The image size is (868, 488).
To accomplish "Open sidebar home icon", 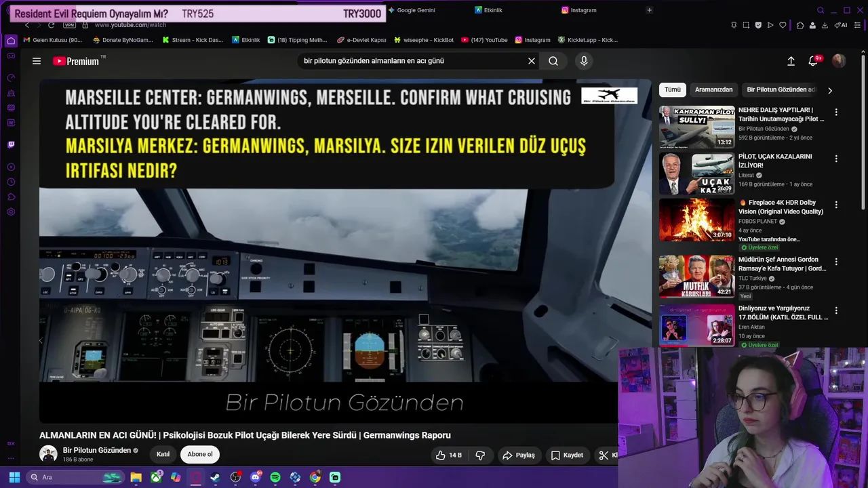I will pyautogui.click(x=11, y=41).
